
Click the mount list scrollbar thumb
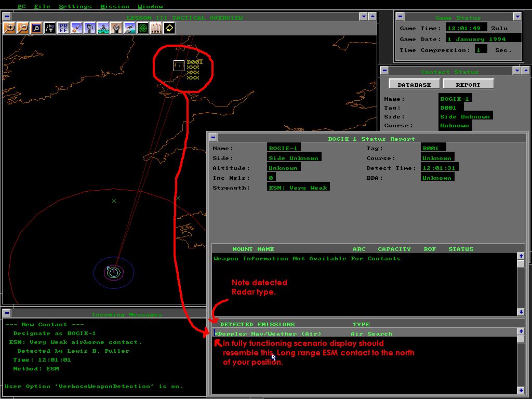521,263
